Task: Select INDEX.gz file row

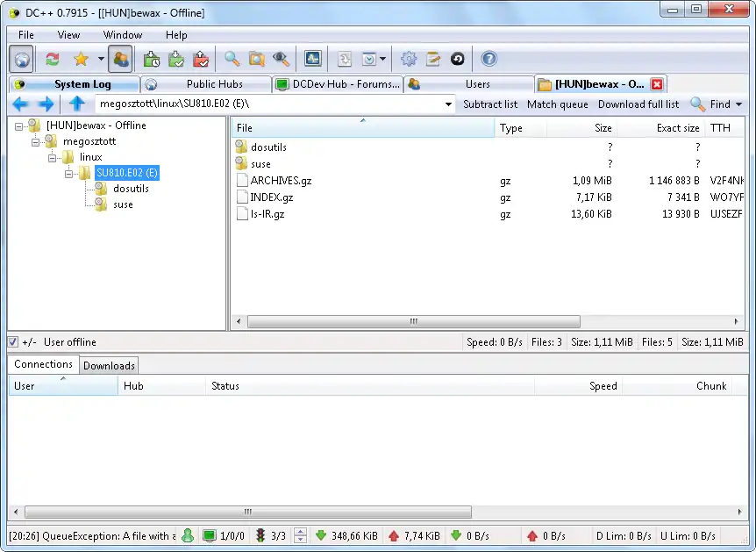Action: tap(488, 197)
